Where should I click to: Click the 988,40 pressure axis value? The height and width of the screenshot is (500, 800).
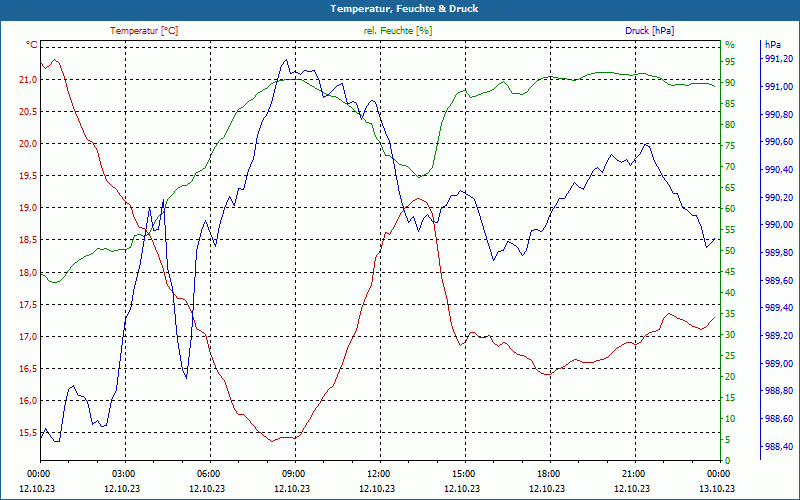tap(779, 447)
